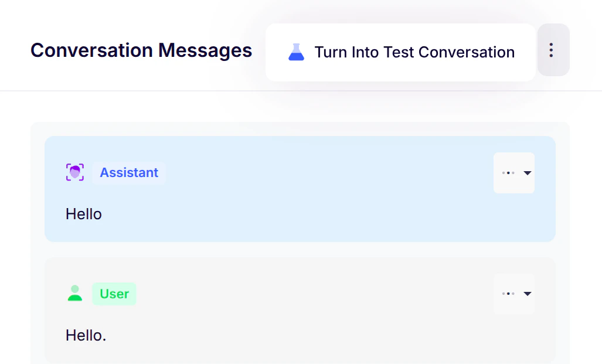The image size is (602, 364).
Task: Click the Conversation Messages heading
Action: 141,50
